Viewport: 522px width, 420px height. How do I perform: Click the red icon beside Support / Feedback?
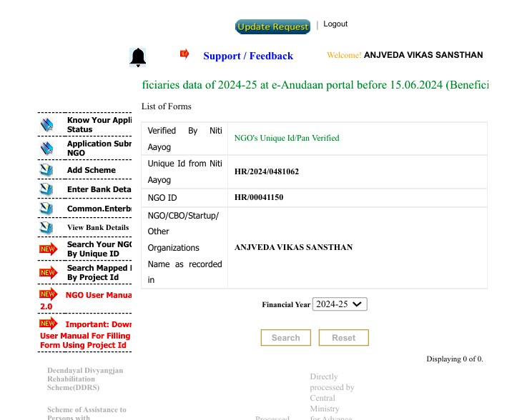tap(184, 54)
